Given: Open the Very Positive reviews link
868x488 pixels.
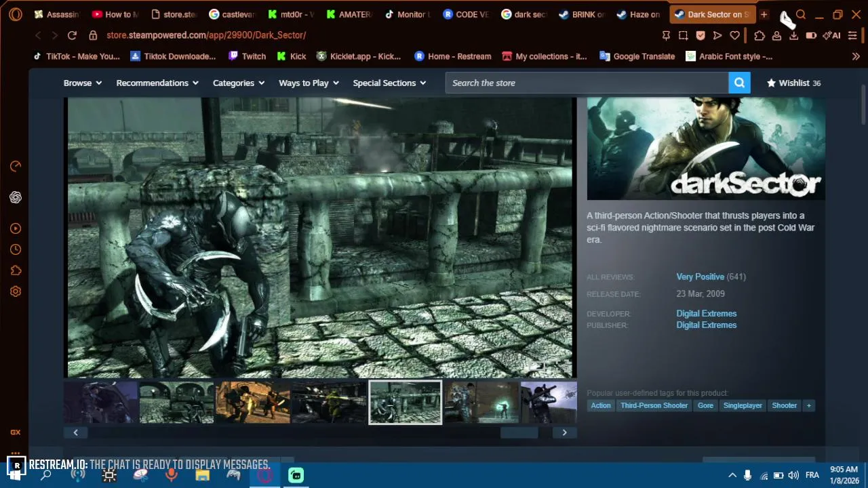Looking at the screenshot, I should click(x=700, y=277).
